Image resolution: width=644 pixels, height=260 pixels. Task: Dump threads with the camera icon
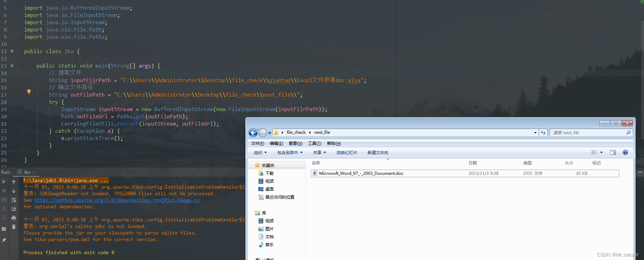4,200
